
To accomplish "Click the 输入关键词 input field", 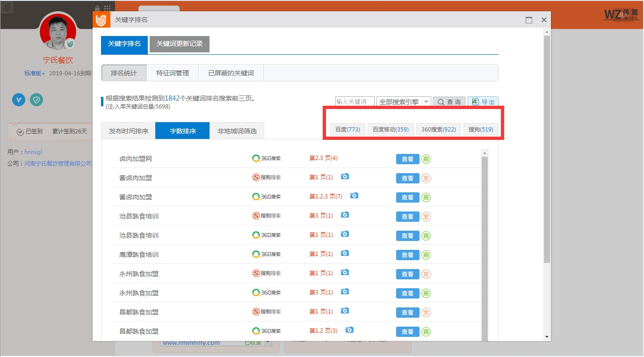I will [x=355, y=102].
